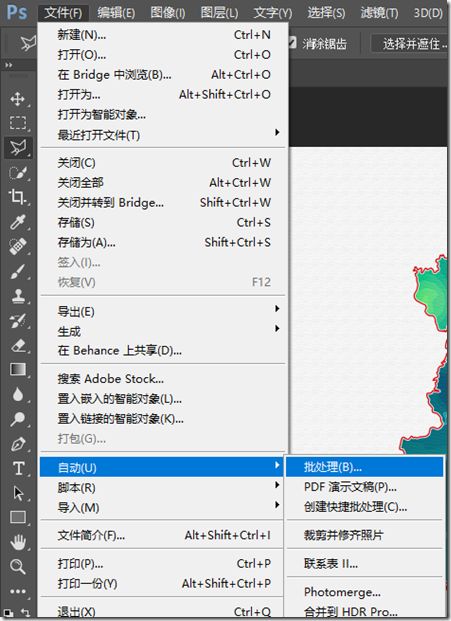451x621 pixels.
Task: Open the 滤镜(T) menu
Action: pyautogui.click(x=379, y=13)
